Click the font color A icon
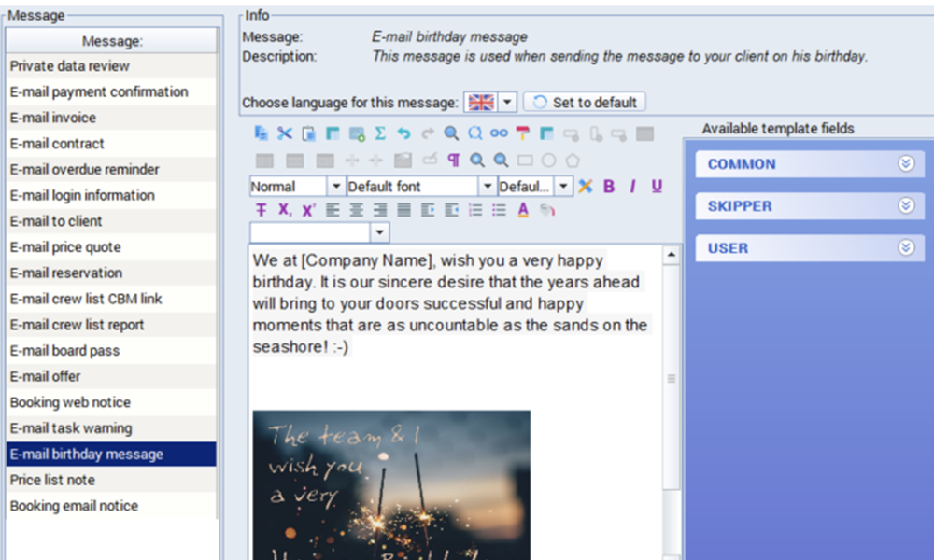The width and height of the screenshot is (934, 560). (x=523, y=210)
